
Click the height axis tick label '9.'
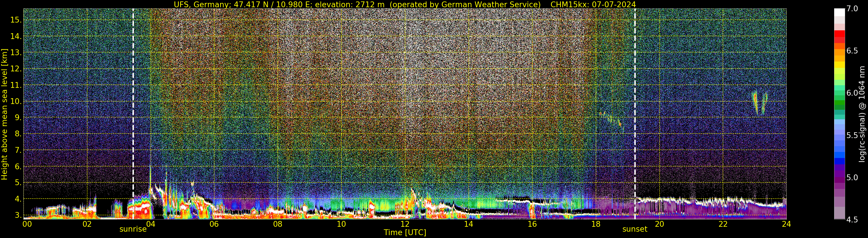point(18,118)
